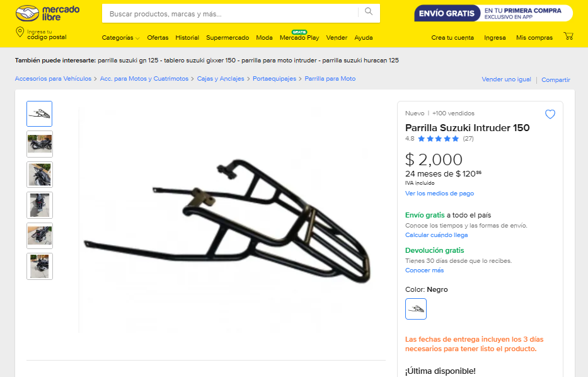Click the location pin postal code icon
The image size is (588, 377).
[x=20, y=32]
